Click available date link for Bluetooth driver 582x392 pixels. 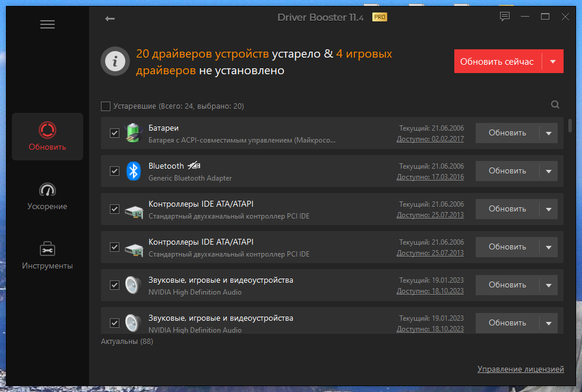[x=430, y=177]
